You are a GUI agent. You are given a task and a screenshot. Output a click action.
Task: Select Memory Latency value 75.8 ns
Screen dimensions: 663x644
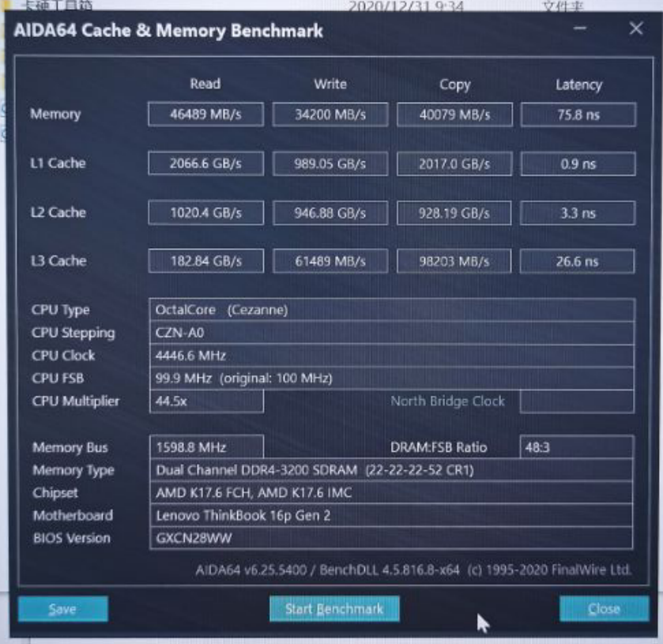coord(578,114)
